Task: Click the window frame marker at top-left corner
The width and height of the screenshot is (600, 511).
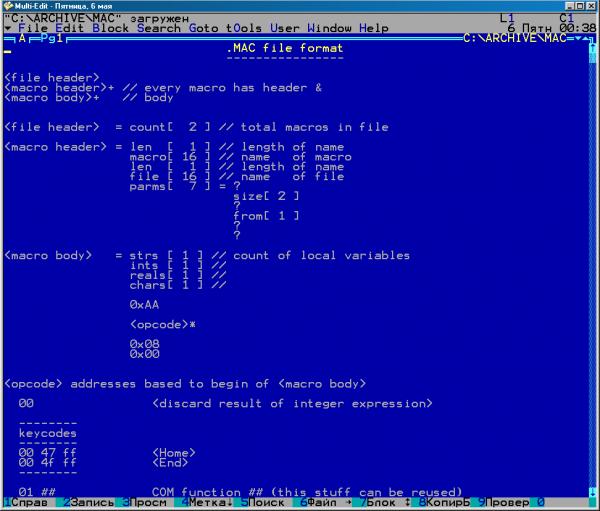Action: [7, 39]
